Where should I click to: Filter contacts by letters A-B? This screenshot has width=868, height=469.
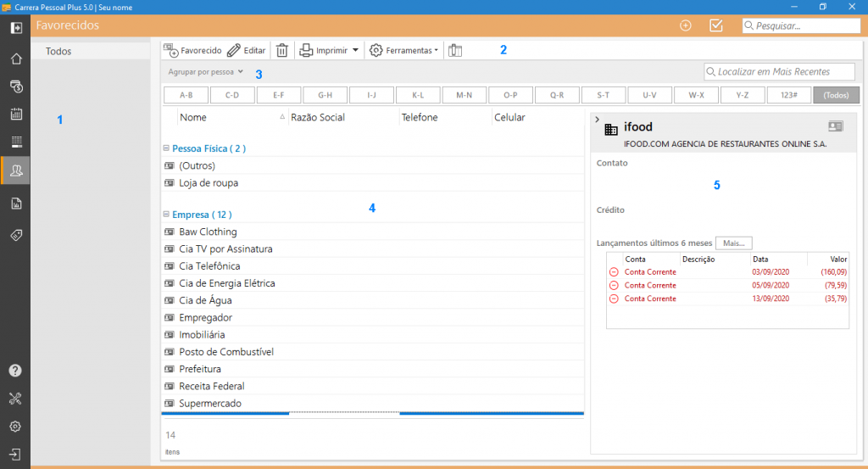tap(186, 95)
